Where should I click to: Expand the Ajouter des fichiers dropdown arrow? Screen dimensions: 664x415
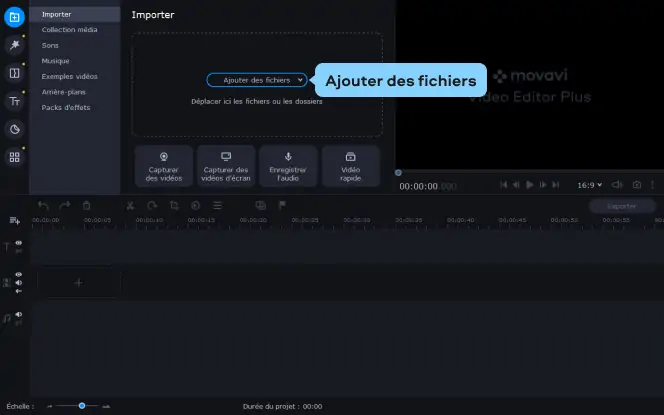300,80
